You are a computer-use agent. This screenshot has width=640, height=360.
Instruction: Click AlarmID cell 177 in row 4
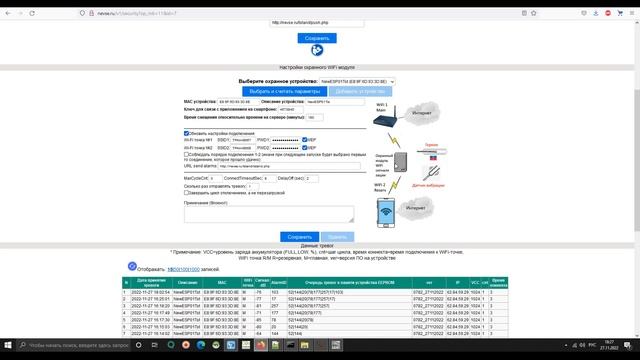tap(279, 313)
